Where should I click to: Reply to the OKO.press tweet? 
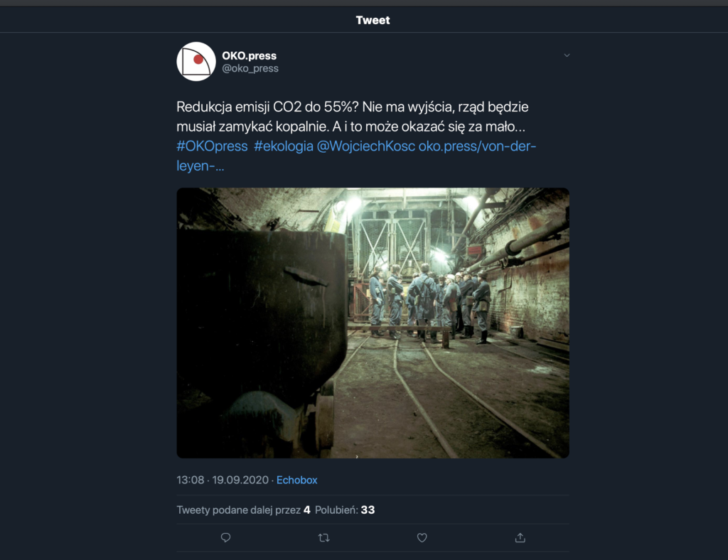pos(226,538)
